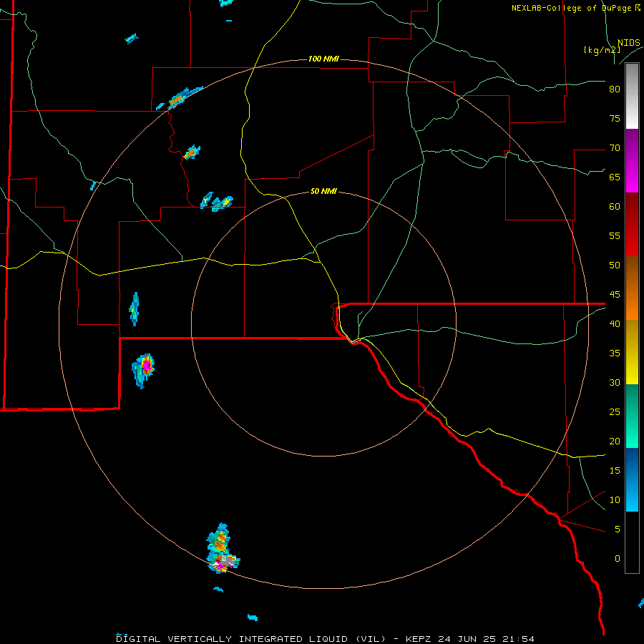The image size is (644, 644).
Task: Click the blue segment of the color bar
Action: tap(632, 479)
